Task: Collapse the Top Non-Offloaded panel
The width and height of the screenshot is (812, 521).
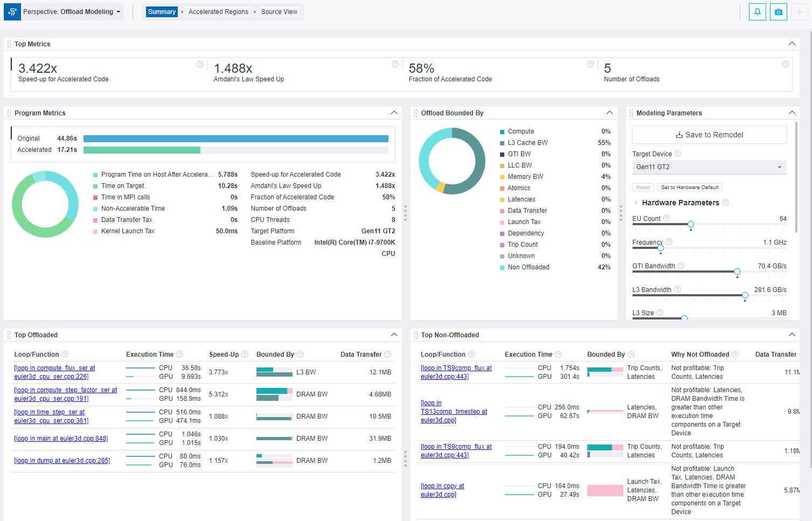Action: (x=792, y=335)
